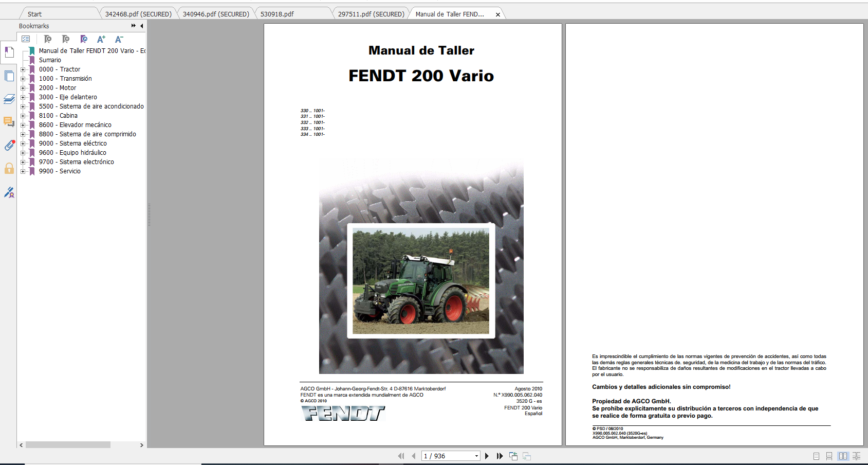Close the Manual de Taller FEND... tab
868x465 pixels.
coord(497,14)
